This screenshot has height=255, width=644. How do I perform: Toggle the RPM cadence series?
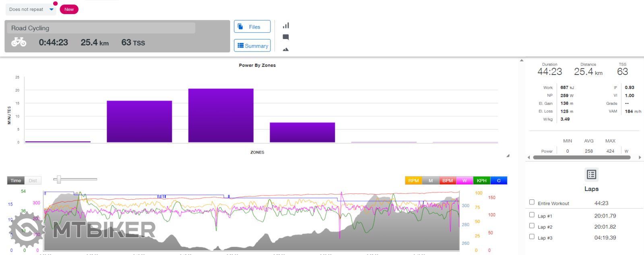[x=413, y=180]
